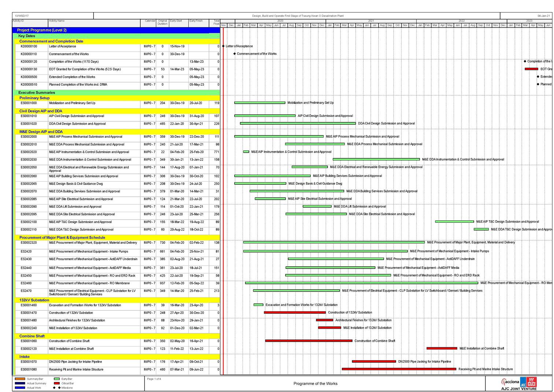The width and height of the screenshot is (554, 392).
Task: Click the Commencement of the Works milestone diamond
Action: (x=234, y=54)
